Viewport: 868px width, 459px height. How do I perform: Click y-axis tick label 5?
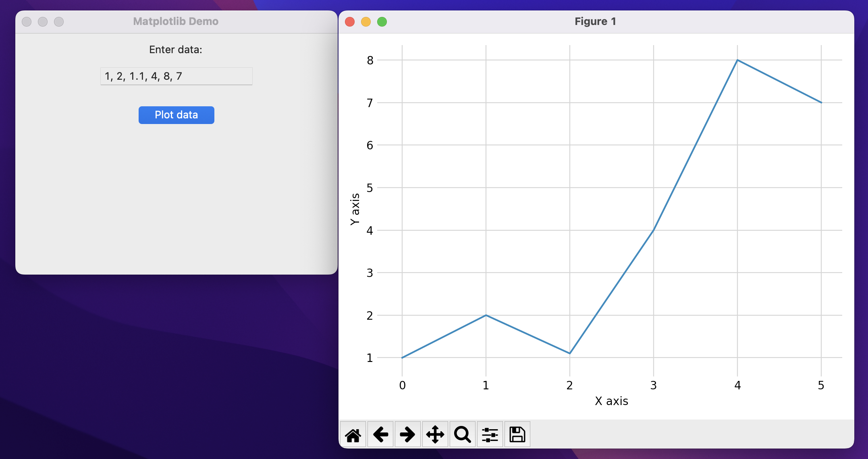370,188
